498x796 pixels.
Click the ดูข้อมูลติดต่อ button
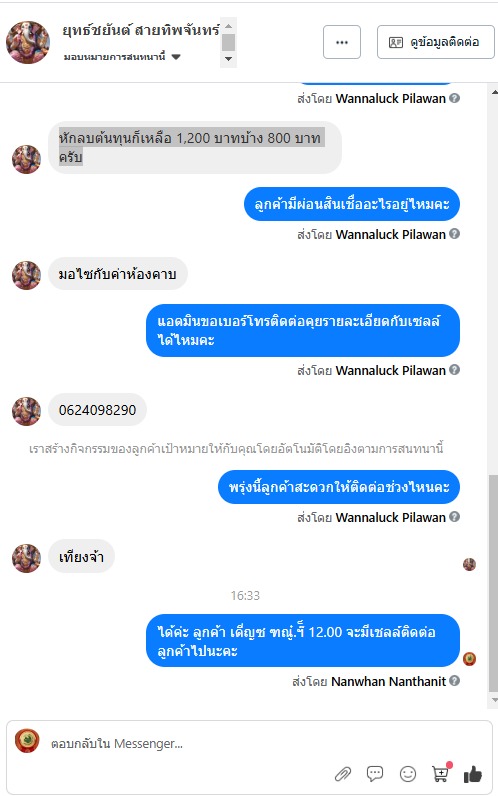[x=436, y=42]
